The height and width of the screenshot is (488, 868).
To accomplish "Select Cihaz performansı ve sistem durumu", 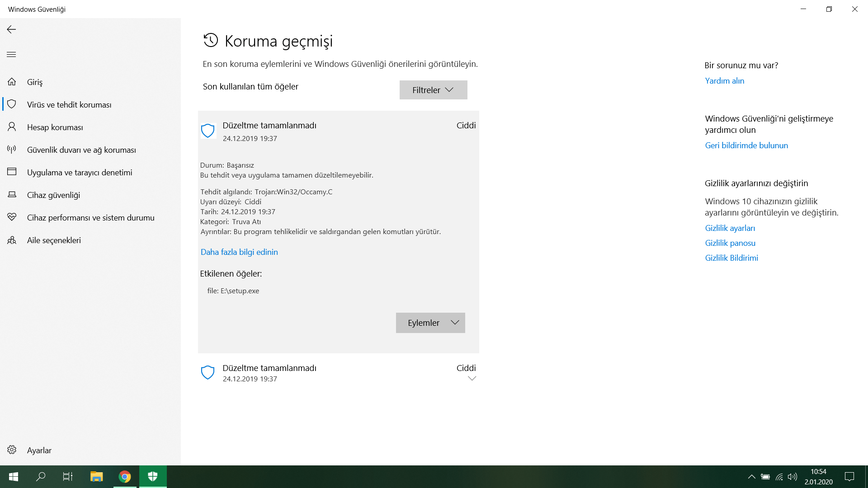I will [91, 218].
